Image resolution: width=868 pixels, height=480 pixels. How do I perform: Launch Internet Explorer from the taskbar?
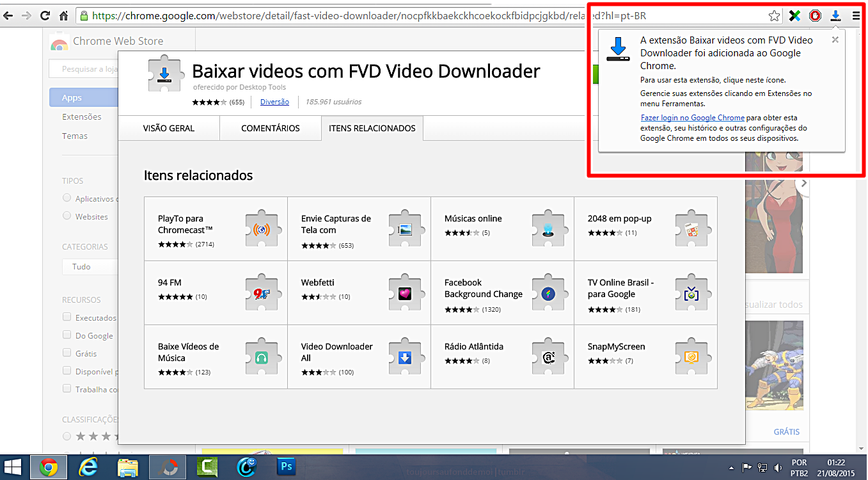tap(88, 467)
